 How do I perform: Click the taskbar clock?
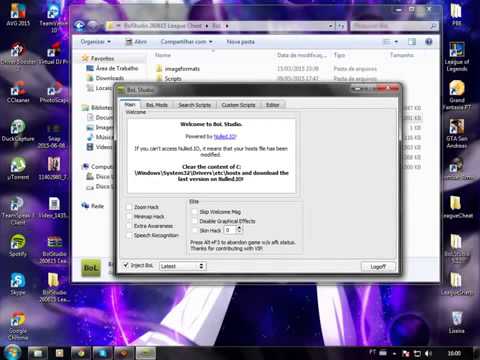point(454,353)
